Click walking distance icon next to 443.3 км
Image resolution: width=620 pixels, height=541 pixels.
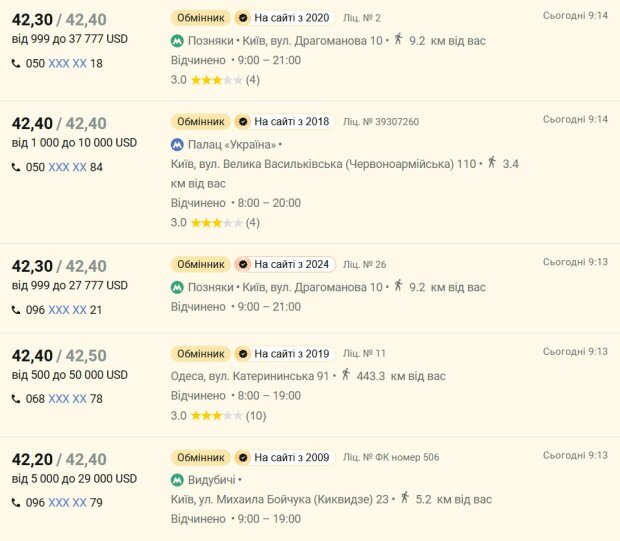tap(346, 374)
